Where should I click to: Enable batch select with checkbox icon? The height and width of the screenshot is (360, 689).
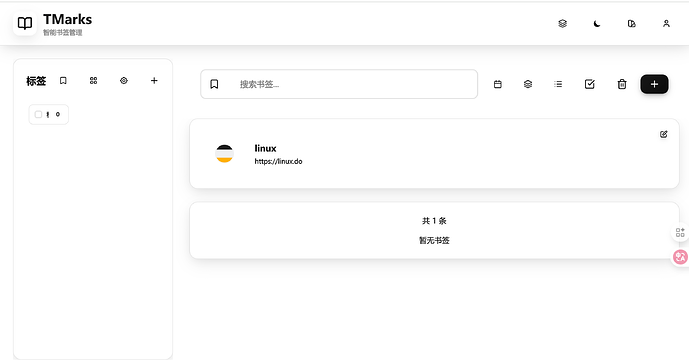pyautogui.click(x=590, y=84)
